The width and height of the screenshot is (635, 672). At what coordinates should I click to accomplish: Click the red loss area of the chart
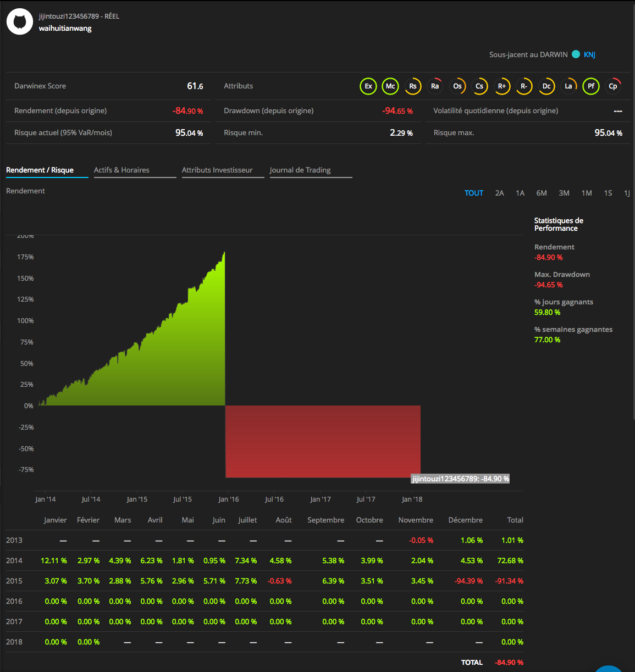click(x=323, y=442)
